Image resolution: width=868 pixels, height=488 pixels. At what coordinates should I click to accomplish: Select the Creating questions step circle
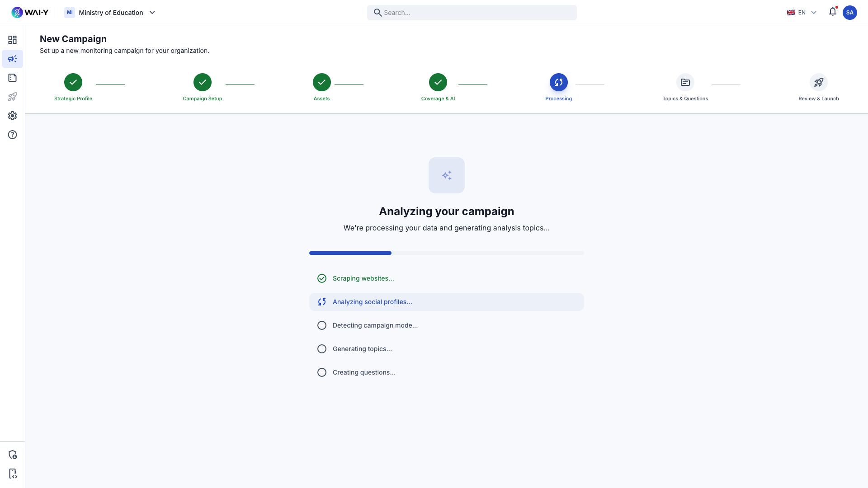(321, 372)
